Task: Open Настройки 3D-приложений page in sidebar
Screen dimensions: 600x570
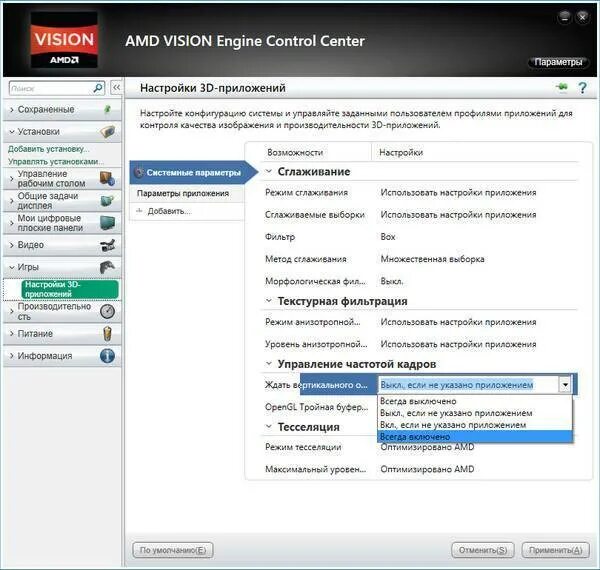Action: (70, 289)
